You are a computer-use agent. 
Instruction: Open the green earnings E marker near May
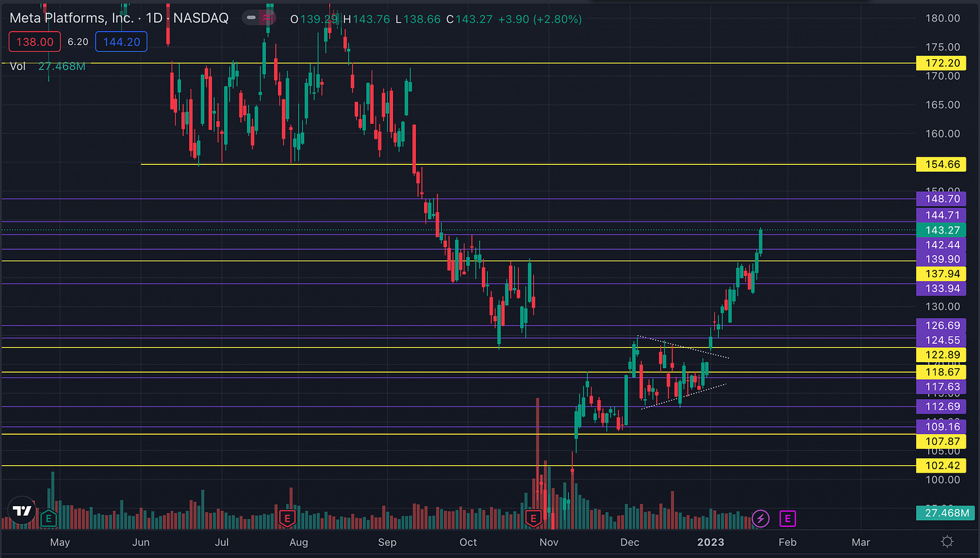point(48,518)
